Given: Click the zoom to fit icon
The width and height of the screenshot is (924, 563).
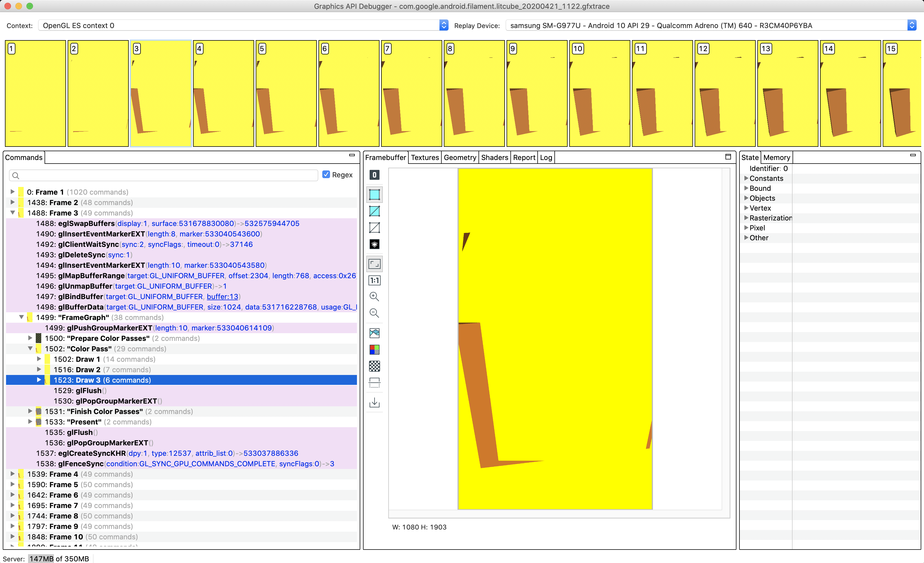Looking at the screenshot, I should tap(374, 264).
